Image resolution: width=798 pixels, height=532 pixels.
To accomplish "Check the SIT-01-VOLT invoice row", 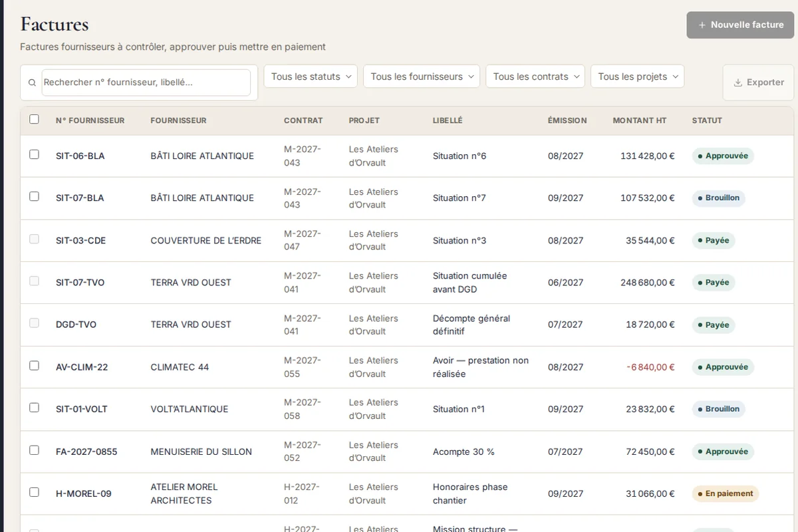I will (34, 408).
